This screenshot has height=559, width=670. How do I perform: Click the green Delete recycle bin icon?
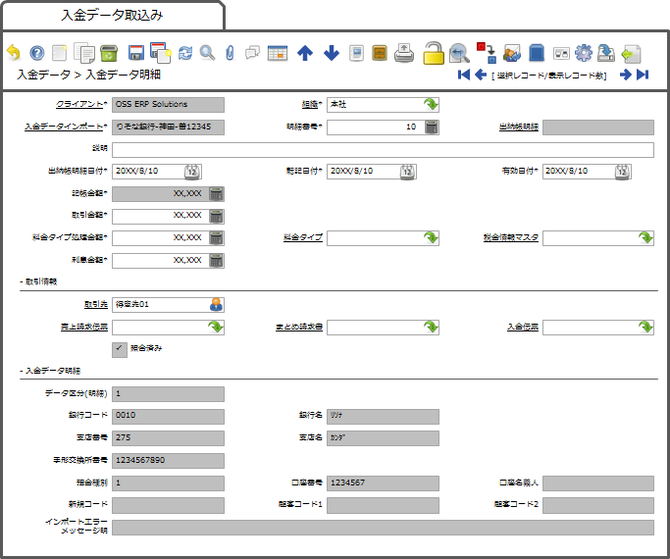(x=109, y=53)
